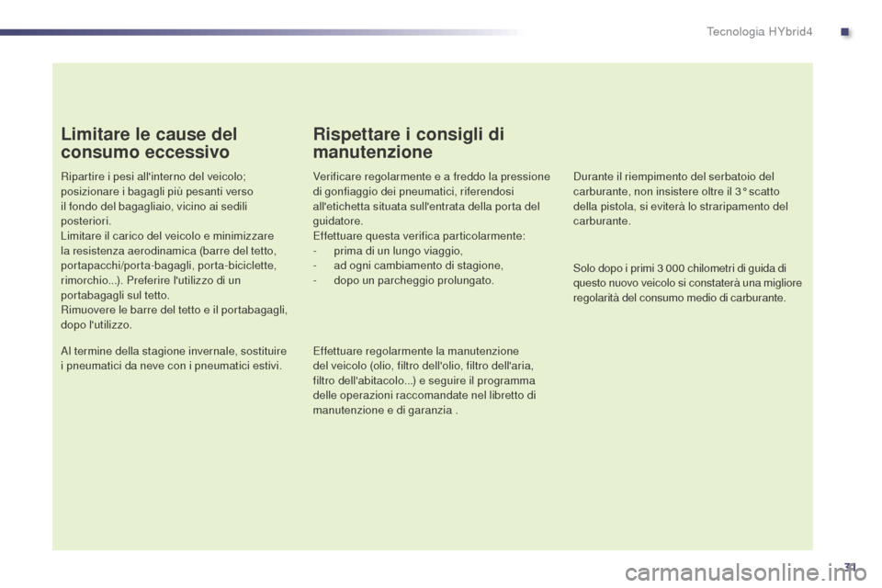Click the 'Tecnologia HYbrid4' header text
Image resolution: width=882 pixels, height=588 pixels.
[x=759, y=32]
